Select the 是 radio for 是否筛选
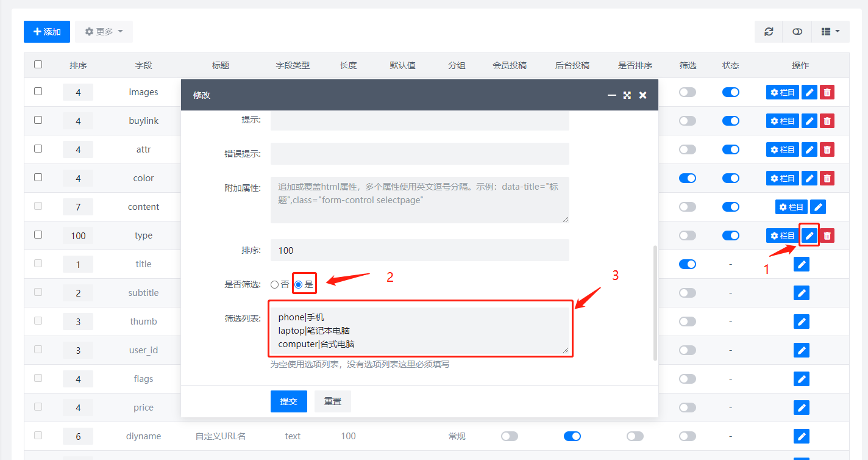 tap(299, 284)
